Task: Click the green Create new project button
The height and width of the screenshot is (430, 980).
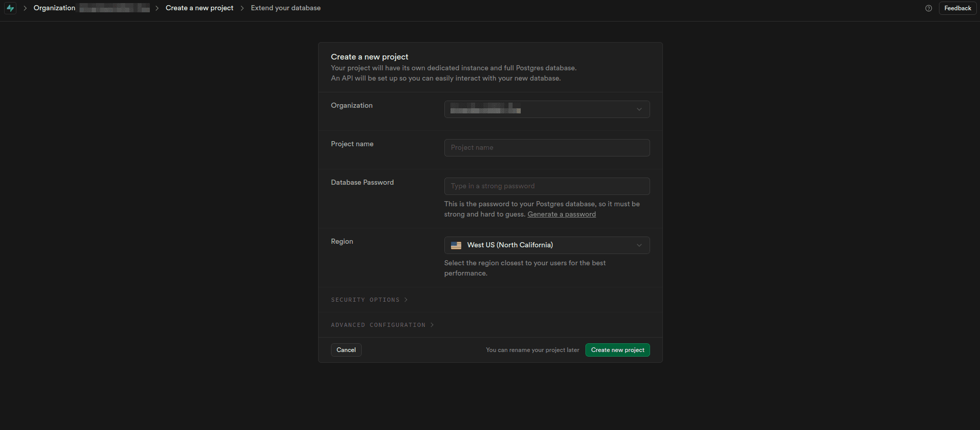Action: point(617,350)
